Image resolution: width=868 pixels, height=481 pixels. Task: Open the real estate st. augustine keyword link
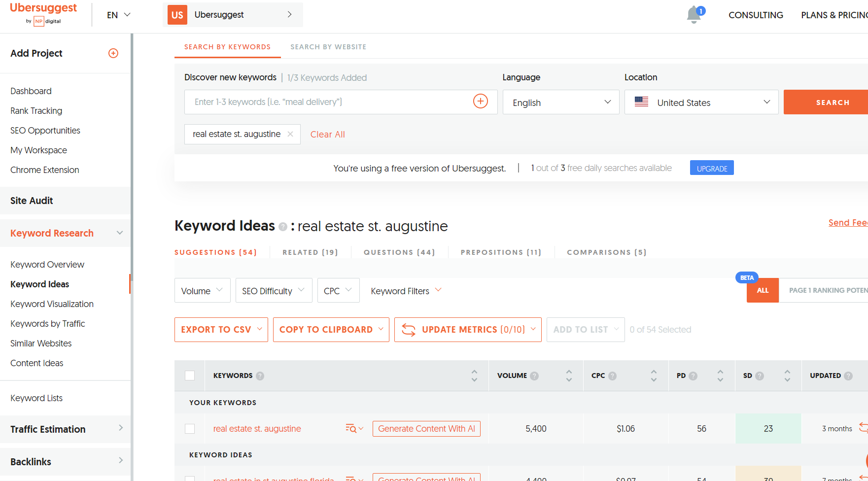pos(257,429)
